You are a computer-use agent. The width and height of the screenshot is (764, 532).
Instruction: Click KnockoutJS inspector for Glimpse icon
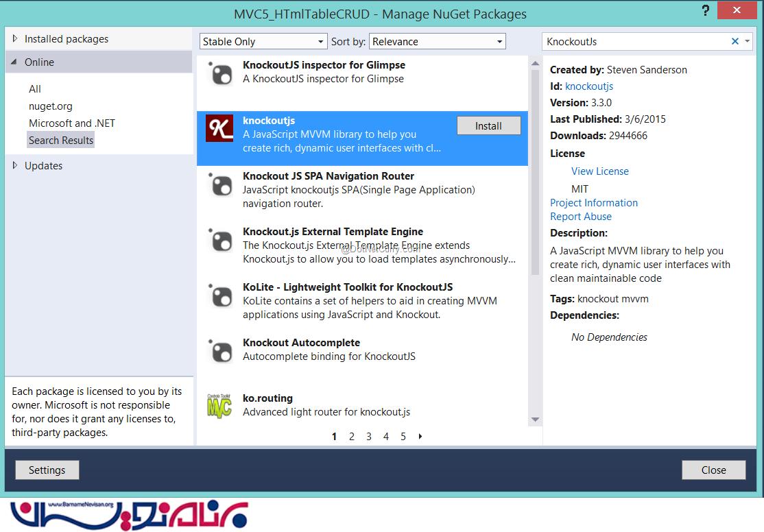(x=221, y=73)
